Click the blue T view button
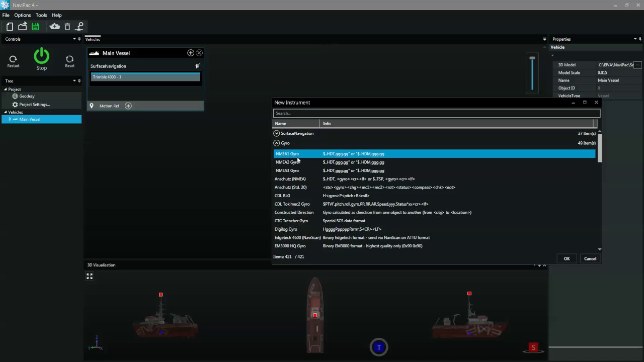Screen dimensions: 644x362 coord(379,347)
